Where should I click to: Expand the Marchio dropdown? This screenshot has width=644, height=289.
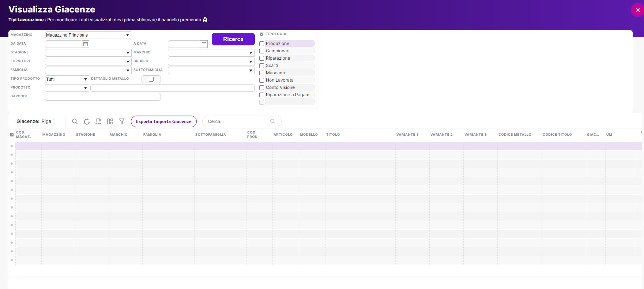(x=251, y=53)
